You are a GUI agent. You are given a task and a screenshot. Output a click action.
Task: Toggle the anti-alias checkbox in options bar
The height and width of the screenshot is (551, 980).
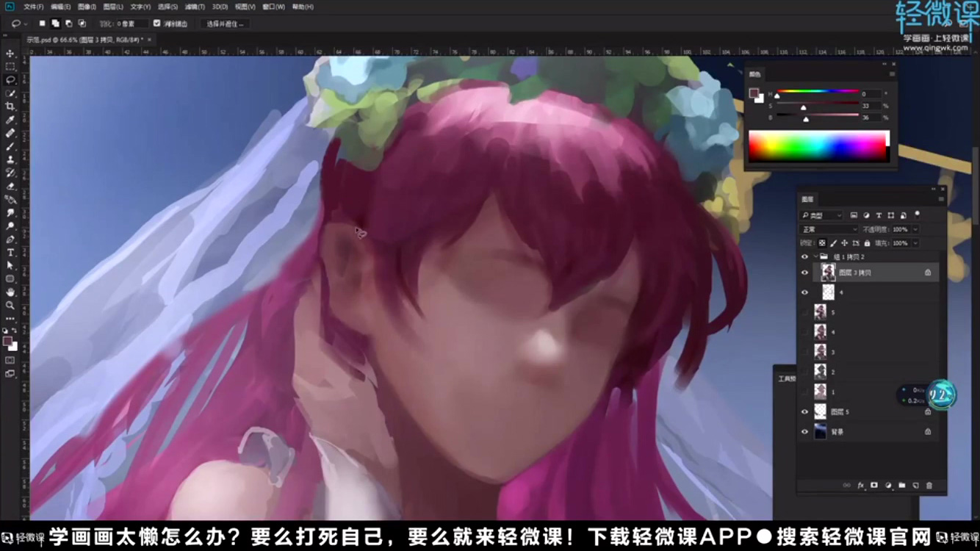click(x=156, y=24)
